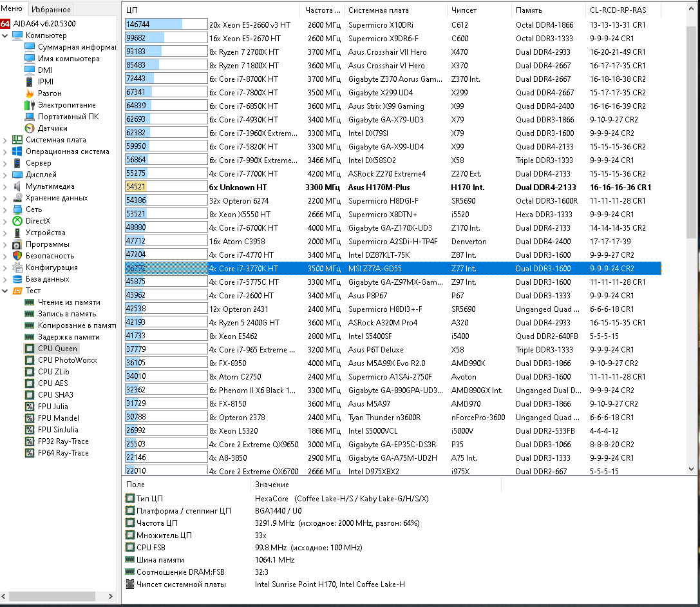Click the Программы icon
This screenshot has height=607, width=700.
pos(17,244)
